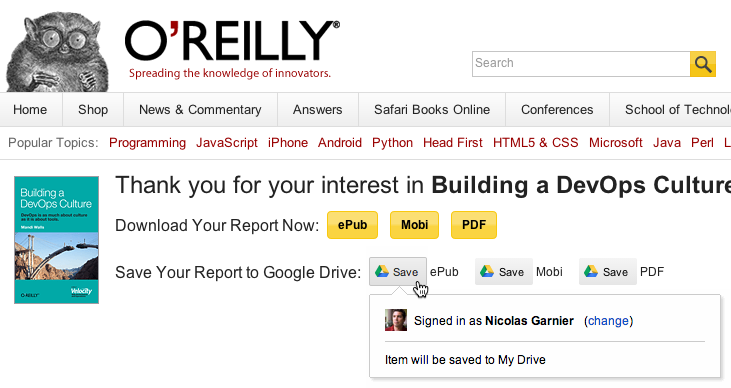Click the Google Drive Save ePub button

pos(398,271)
